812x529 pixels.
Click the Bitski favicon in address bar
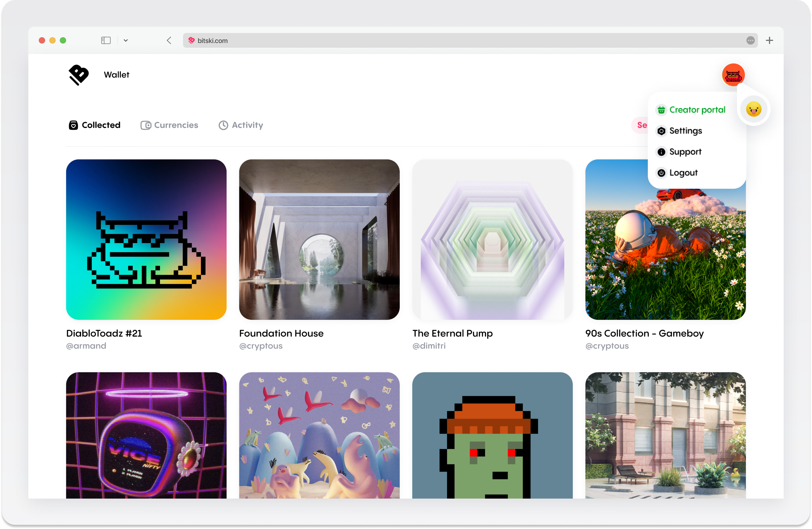pyautogui.click(x=191, y=40)
